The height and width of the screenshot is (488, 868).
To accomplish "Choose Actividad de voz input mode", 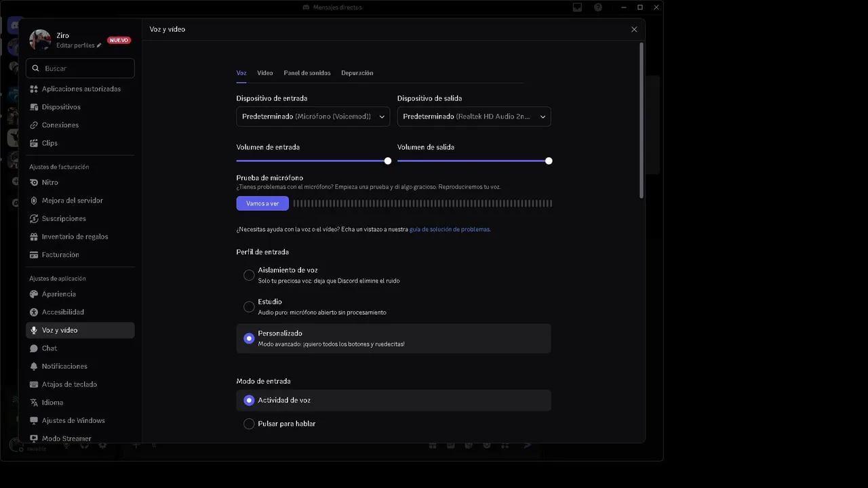I will pos(393,401).
